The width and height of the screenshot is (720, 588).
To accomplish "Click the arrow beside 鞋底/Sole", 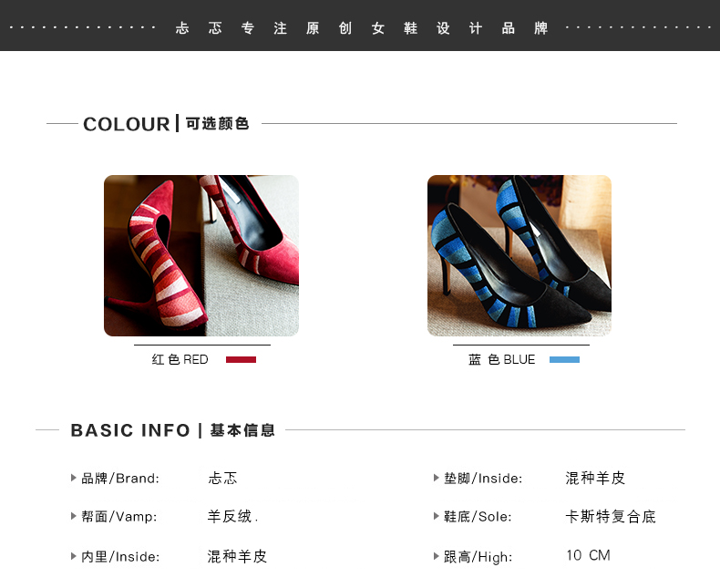I will point(437,516).
